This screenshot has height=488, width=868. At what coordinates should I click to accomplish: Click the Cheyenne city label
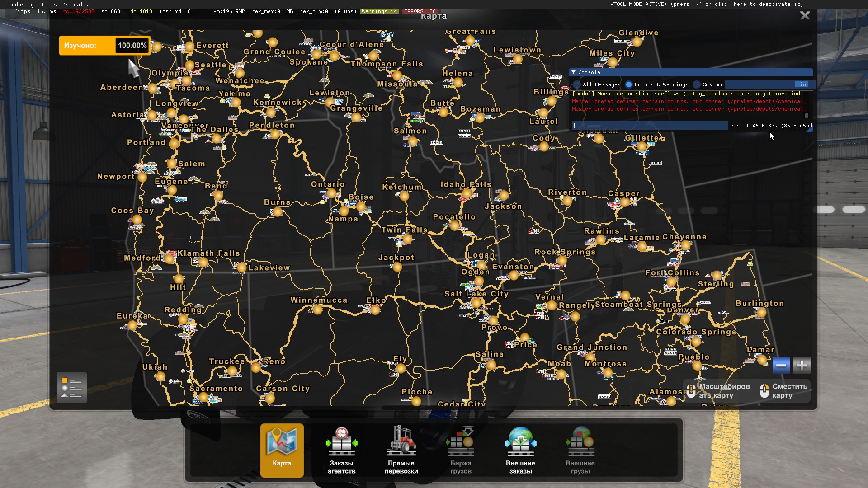click(x=684, y=237)
